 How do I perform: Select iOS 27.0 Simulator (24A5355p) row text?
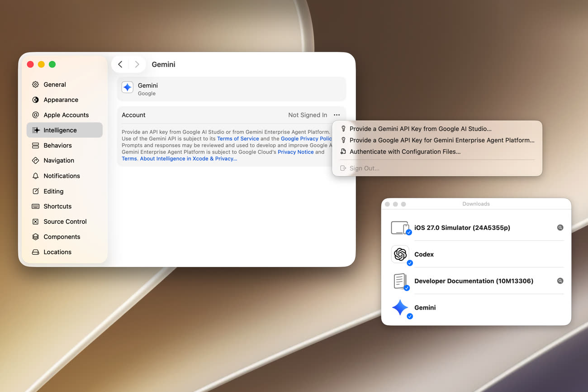pyautogui.click(x=462, y=228)
